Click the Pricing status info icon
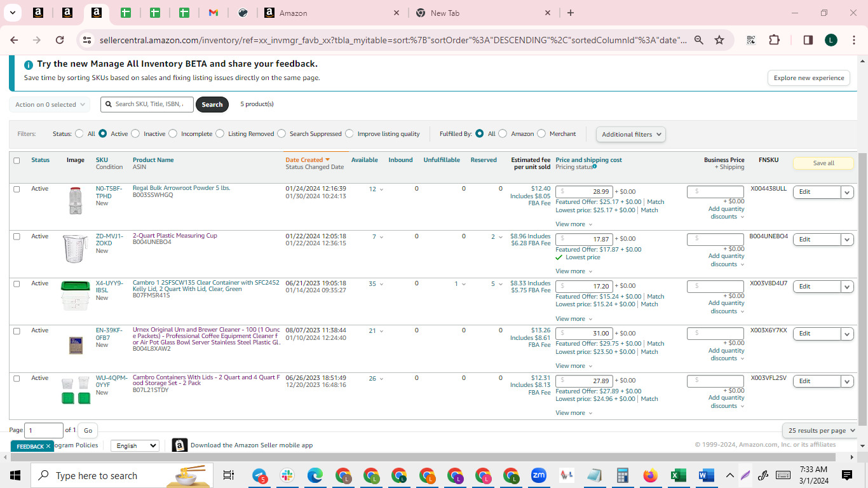868x488 pixels. (x=595, y=166)
